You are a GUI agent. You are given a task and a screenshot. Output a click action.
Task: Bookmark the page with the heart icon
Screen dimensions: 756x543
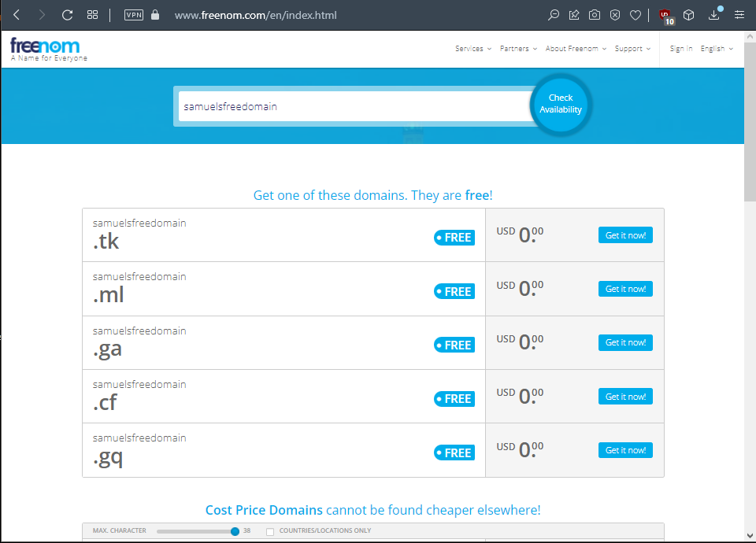pyautogui.click(x=636, y=15)
